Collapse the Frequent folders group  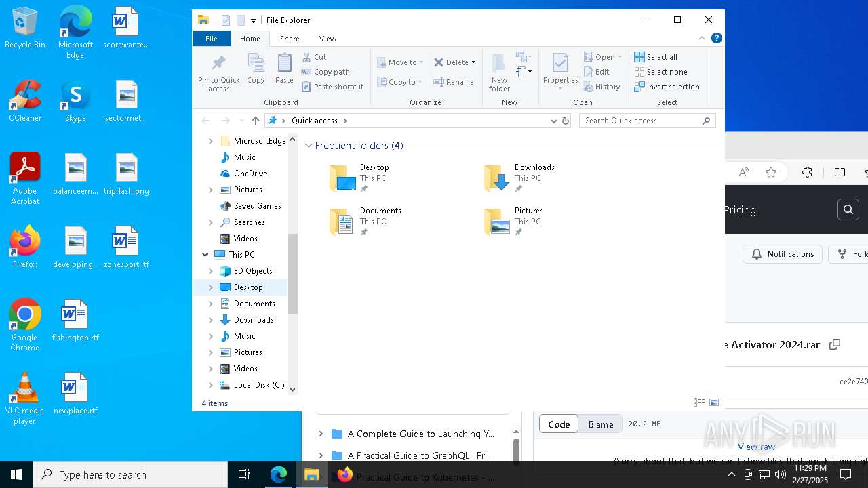coord(309,146)
